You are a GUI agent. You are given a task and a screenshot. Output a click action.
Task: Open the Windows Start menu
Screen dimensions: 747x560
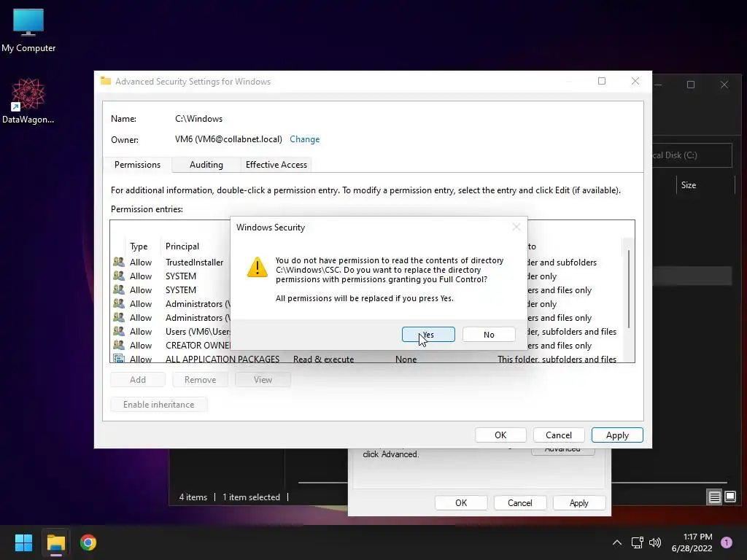[23, 542]
